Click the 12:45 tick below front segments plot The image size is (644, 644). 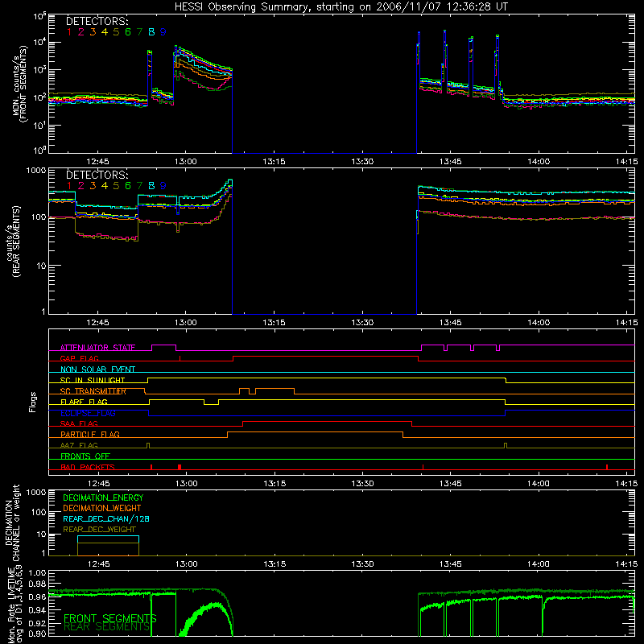pos(97,162)
